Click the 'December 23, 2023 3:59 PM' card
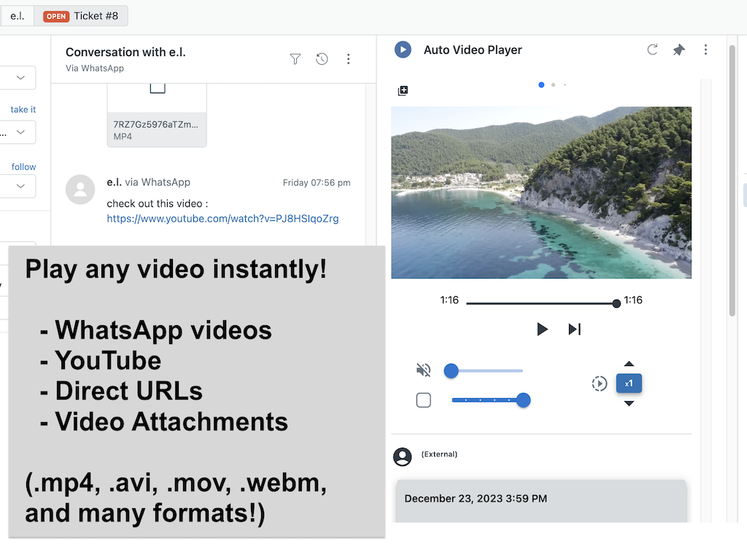Viewport: 747px width, 560px height. pyautogui.click(x=541, y=501)
